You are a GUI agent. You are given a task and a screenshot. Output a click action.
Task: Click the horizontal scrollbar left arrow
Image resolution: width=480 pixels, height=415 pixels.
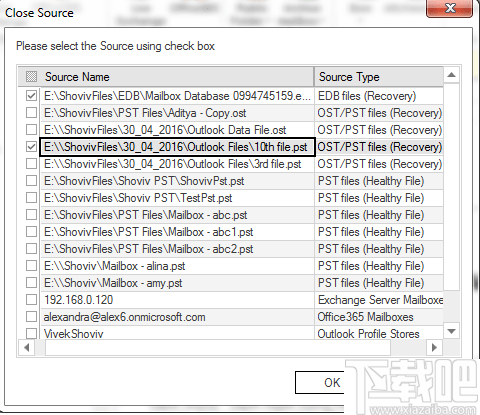pos(27,348)
